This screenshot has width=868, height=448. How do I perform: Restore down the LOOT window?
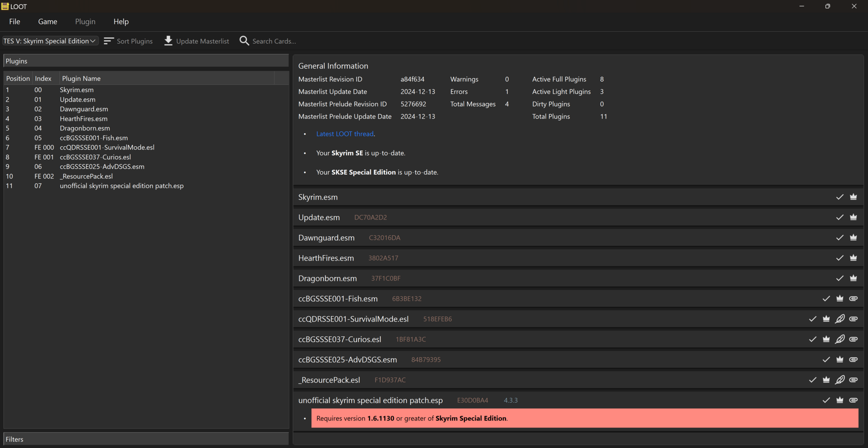(x=828, y=6)
